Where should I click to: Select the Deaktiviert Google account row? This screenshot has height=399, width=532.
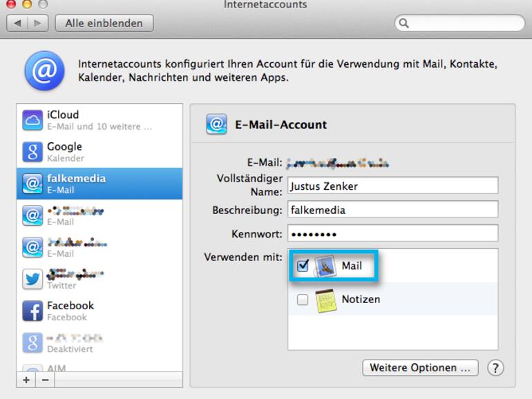tap(99, 342)
